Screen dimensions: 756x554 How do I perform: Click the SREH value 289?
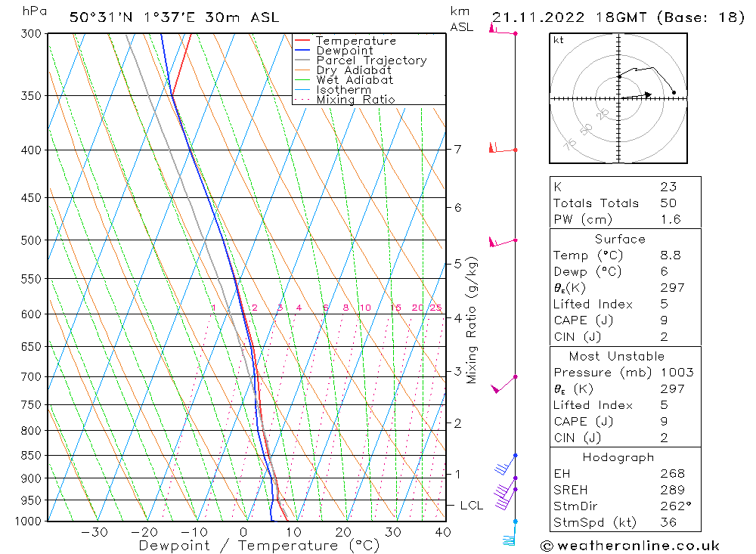coord(673,490)
